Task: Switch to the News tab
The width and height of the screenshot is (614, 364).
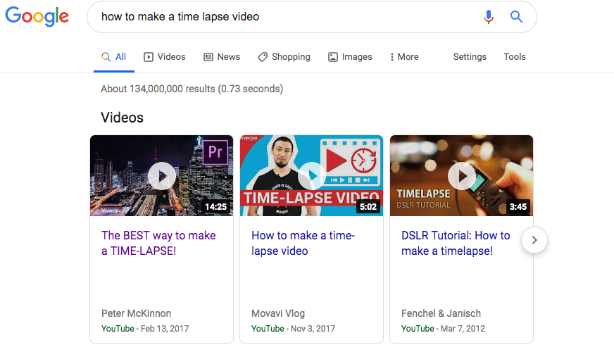Action: click(x=222, y=57)
